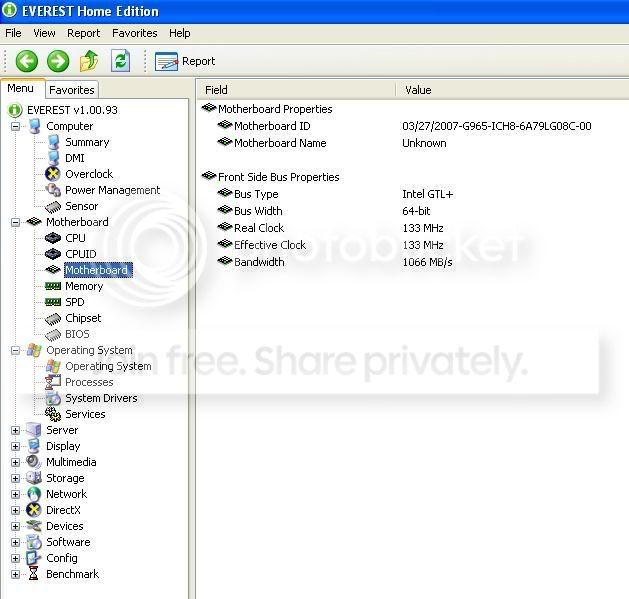The height and width of the screenshot is (599, 629).
Task: Click the green Forward arrow toolbar button
Action: pyautogui.click(x=58, y=61)
